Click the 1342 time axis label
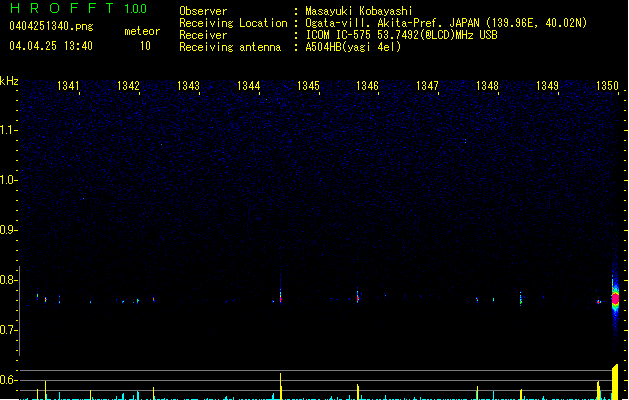The width and height of the screenshot is (629, 400). click(128, 86)
